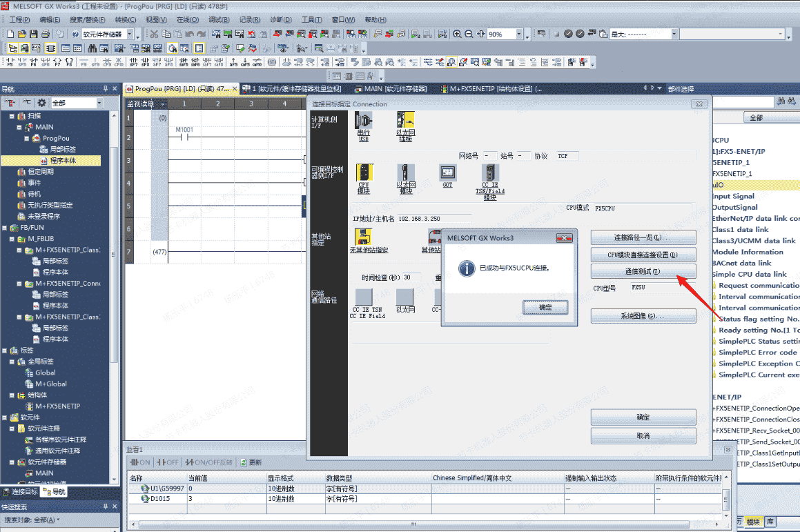Screen dimensions: 800x532
Task: Collapse the FB/FUN tree node
Action: [x=5, y=227]
